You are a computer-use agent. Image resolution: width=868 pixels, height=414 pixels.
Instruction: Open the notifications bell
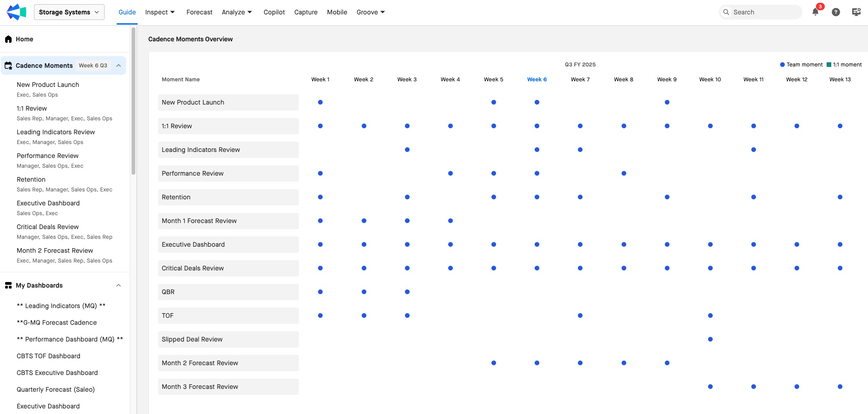click(815, 12)
